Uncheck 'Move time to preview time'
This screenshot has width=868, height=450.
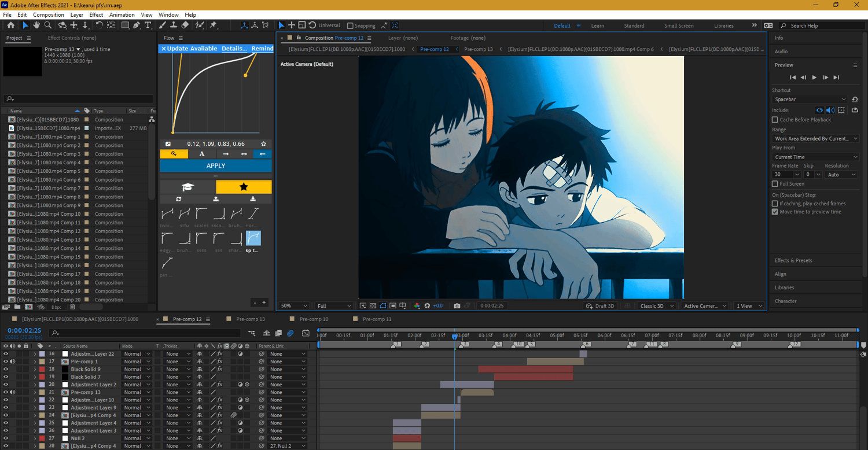point(775,212)
